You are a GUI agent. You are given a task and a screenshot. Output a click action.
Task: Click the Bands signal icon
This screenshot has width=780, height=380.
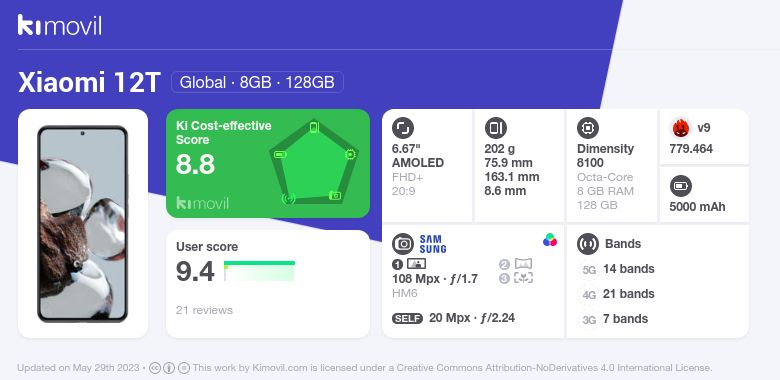[x=588, y=244]
